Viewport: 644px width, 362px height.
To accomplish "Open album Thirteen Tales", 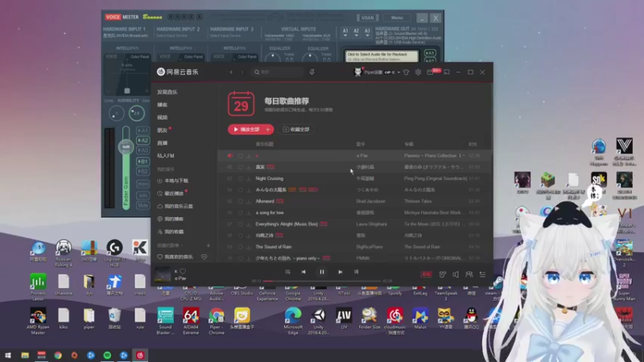I will click(418, 201).
